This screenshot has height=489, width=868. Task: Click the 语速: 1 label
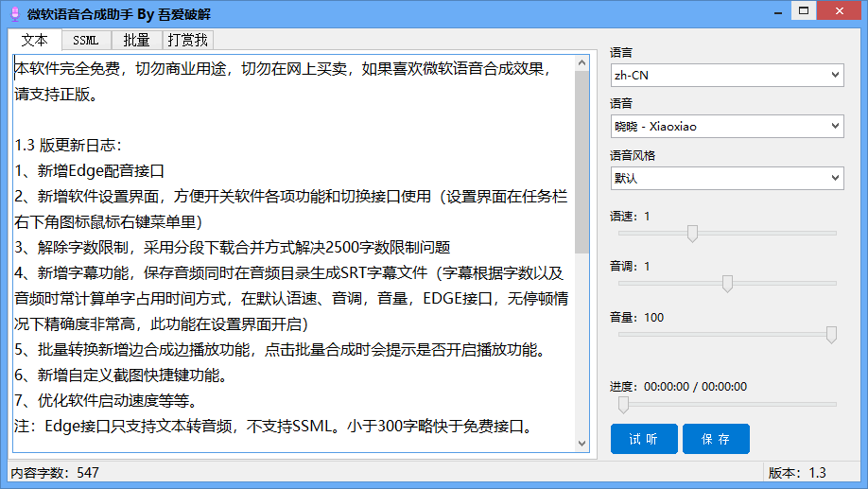(x=630, y=216)
